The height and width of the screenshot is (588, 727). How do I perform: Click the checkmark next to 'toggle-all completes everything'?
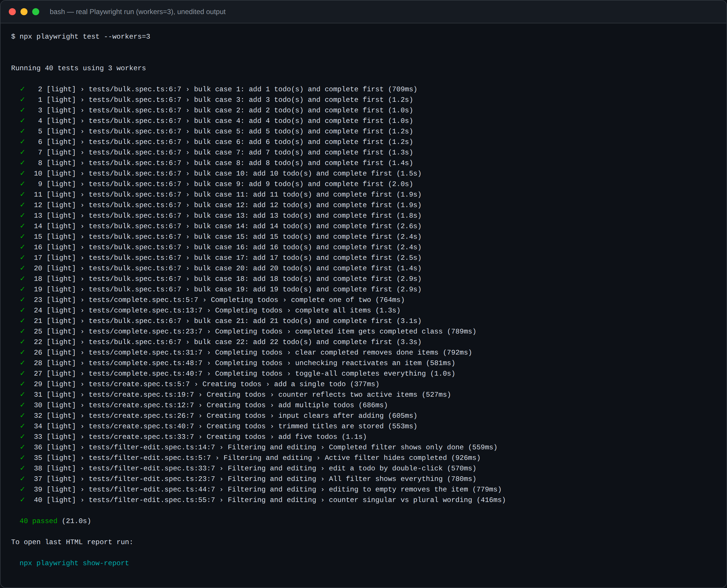[22, 374]
